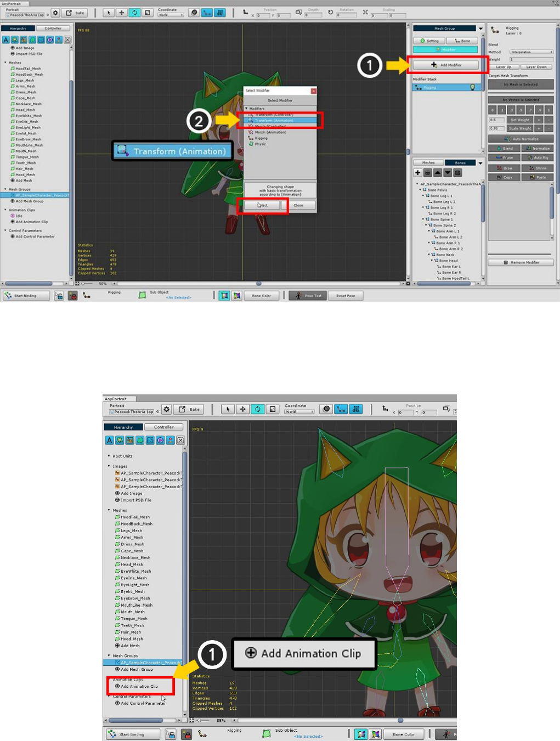The width and height of the screenshot is (560, 741).
Task: Open Coordinate World dropdown in upper screenshot
Action: click(171, 15)
